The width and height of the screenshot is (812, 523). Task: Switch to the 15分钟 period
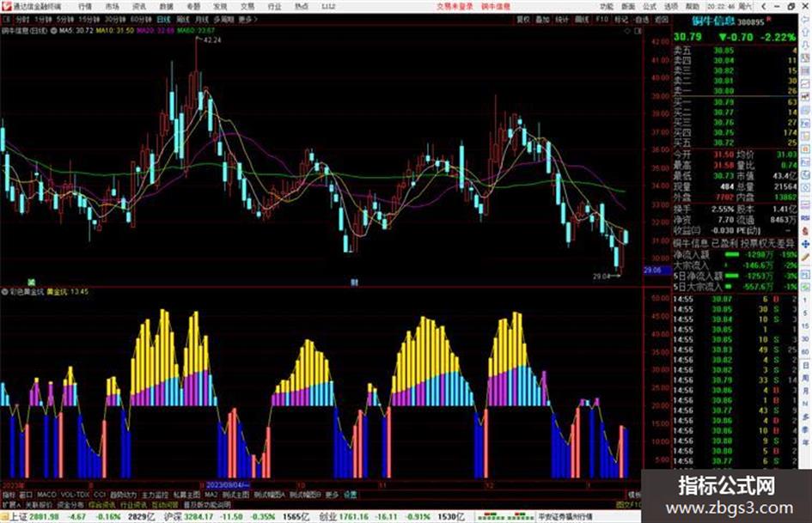(89, 19)
